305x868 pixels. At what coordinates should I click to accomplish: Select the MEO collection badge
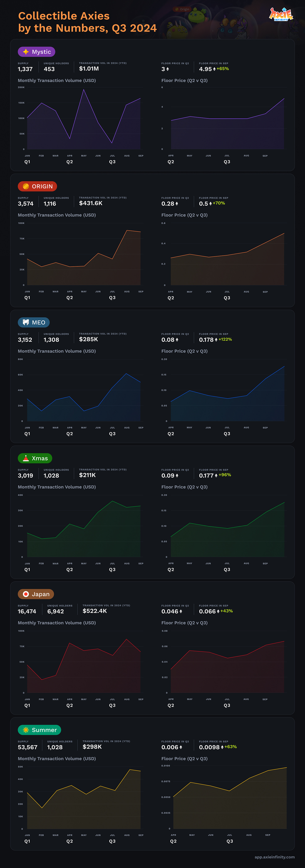point(34,322)
